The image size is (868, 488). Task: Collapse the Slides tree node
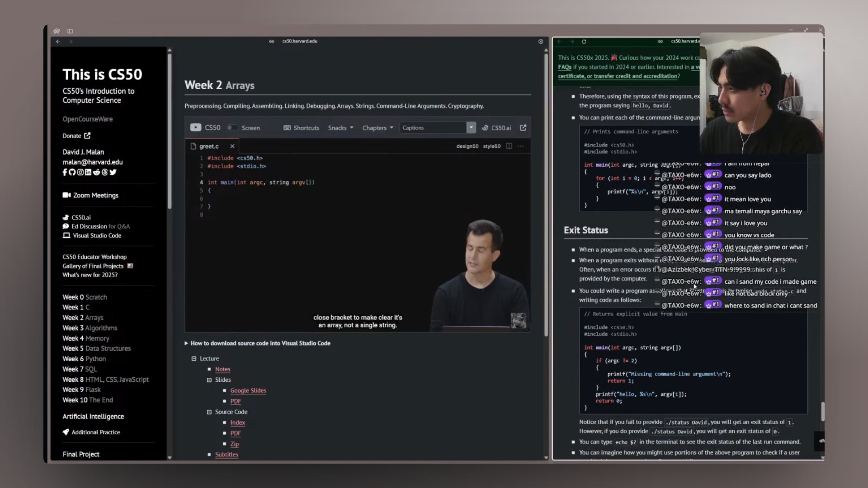(x=209, y=380)
